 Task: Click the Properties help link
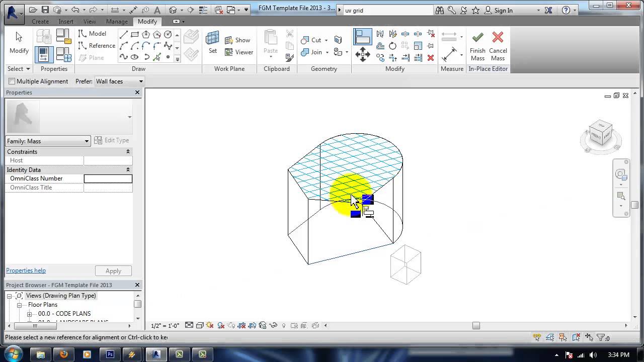pyautogui.click(x=26, y=270)
